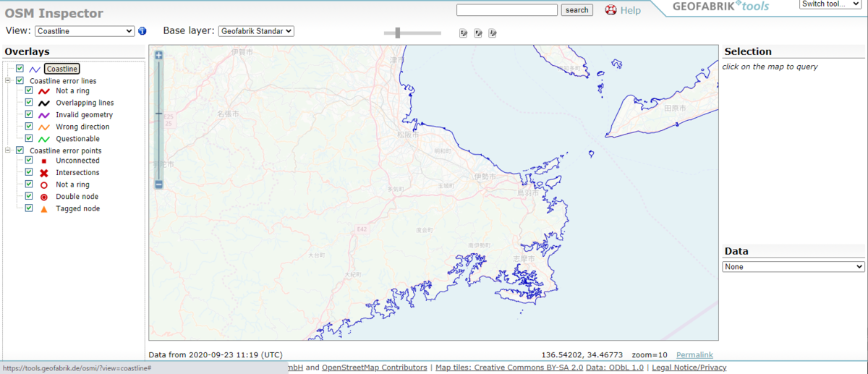Click the Tagged node label
Viewport: 868px width, 374px height.
tap(77, 208)
